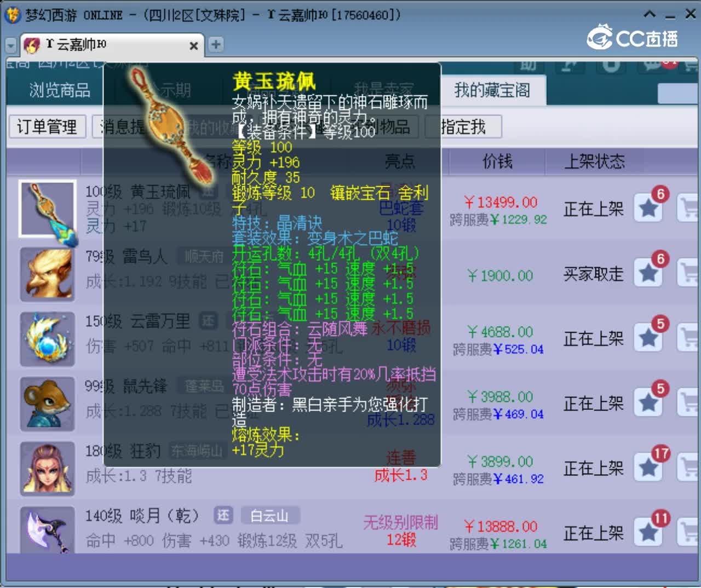
Task: Click the 黄玉琉佩 tooltip title
Action: point(274,81)
